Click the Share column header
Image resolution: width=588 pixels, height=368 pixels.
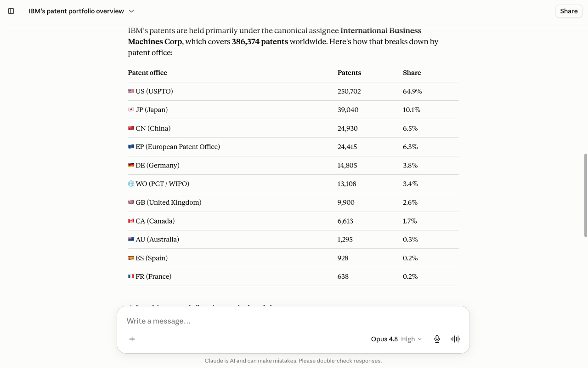tap(412, 73)
